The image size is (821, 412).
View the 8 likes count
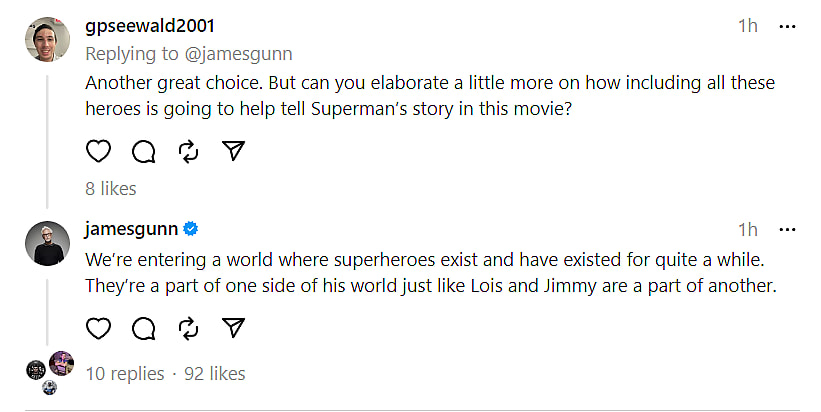point(111,188)
